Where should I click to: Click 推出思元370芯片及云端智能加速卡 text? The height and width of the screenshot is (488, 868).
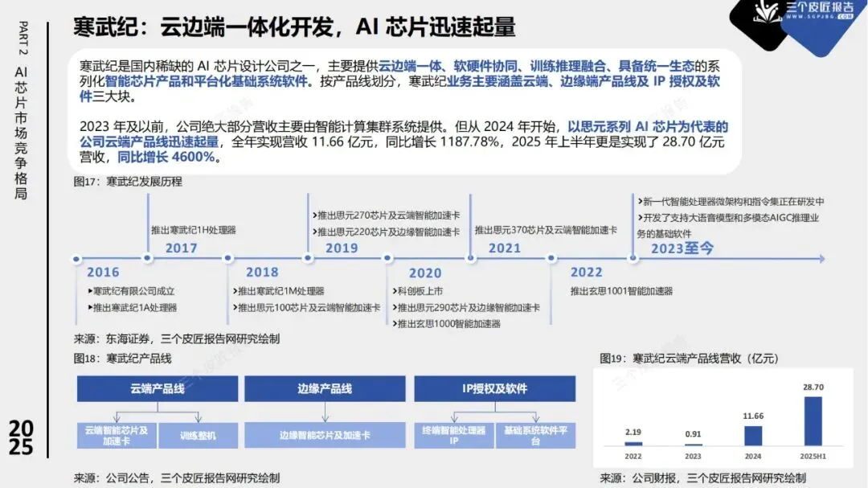[546, 230]
